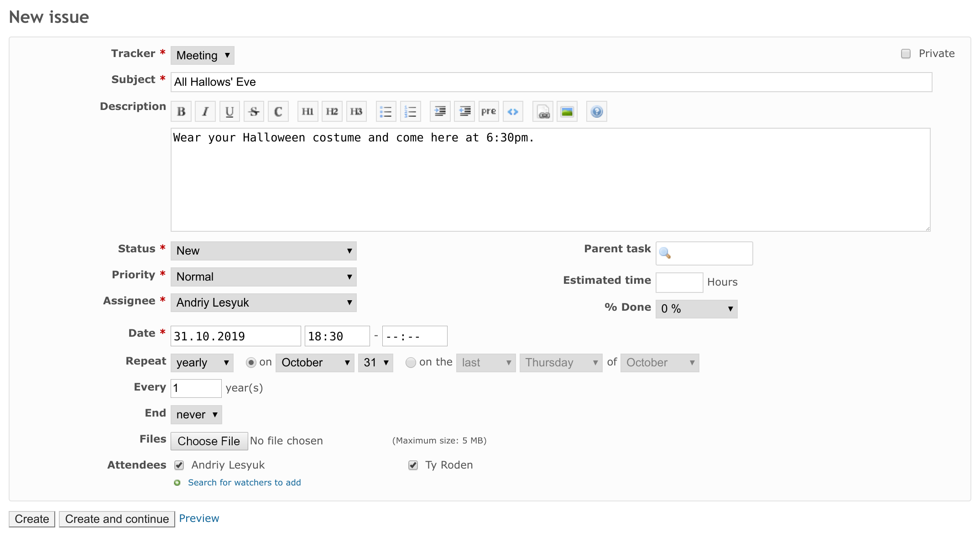The height and width of the screenshot is (537, 980).
Task: Click the strikethrough toolbar icon
Action: pos(254,111)
